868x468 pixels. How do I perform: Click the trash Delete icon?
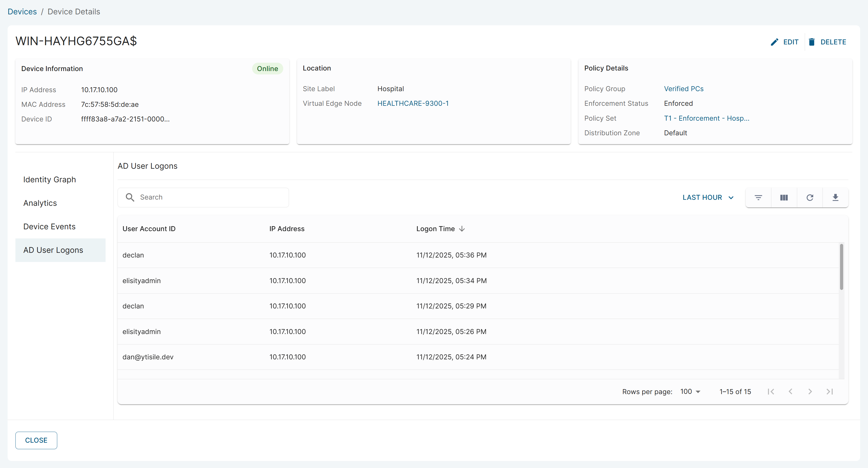coord(812,42)
